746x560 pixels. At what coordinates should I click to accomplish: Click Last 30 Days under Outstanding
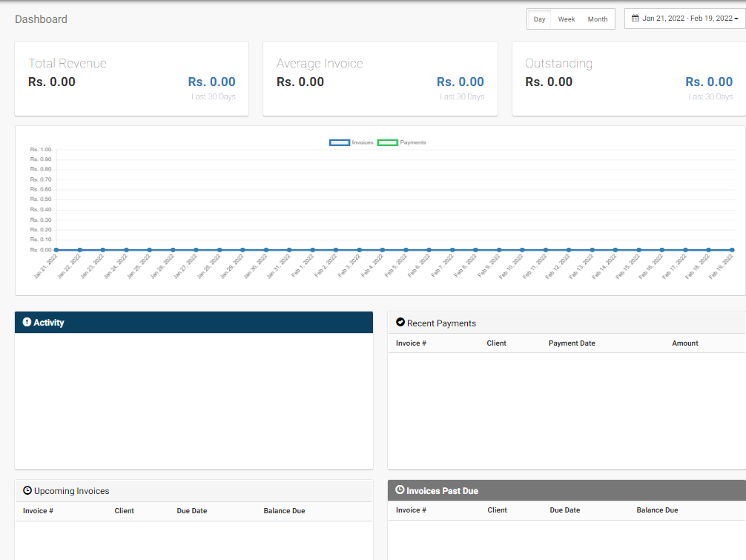711,96
